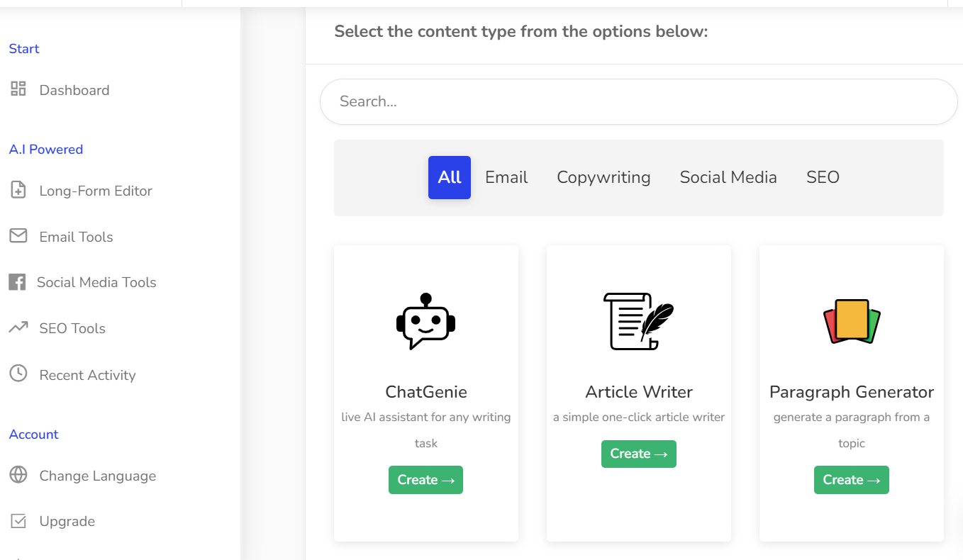Open the SEO category tab
The width and height of the screenshot is (963, 560).
click(823, 177)
